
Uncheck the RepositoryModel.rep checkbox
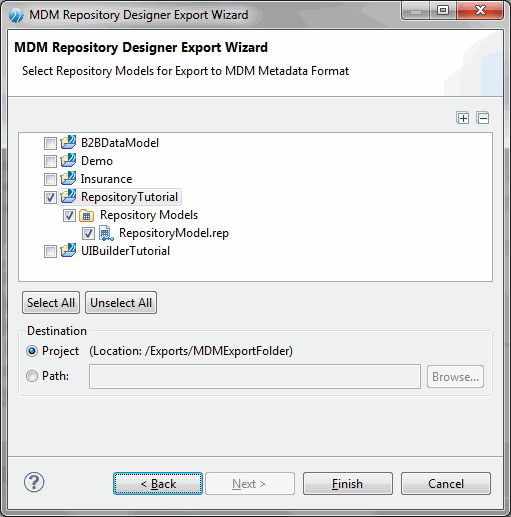pos(88,234)
